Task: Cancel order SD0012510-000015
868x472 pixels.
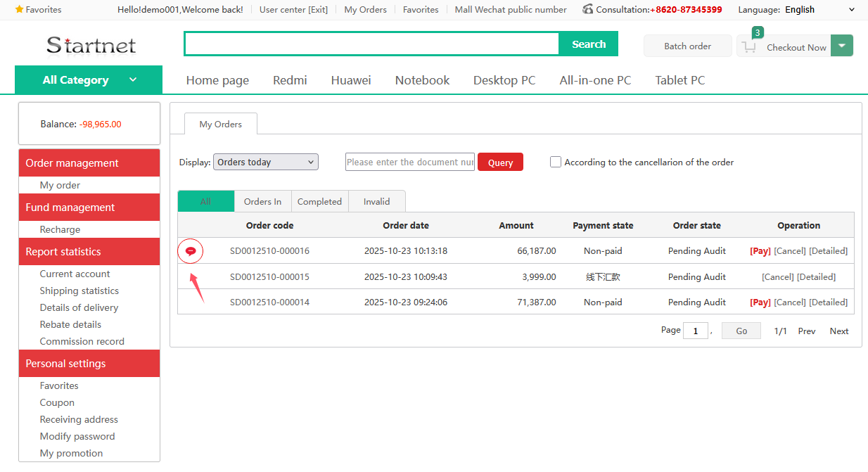Action: tap(777, 277)
